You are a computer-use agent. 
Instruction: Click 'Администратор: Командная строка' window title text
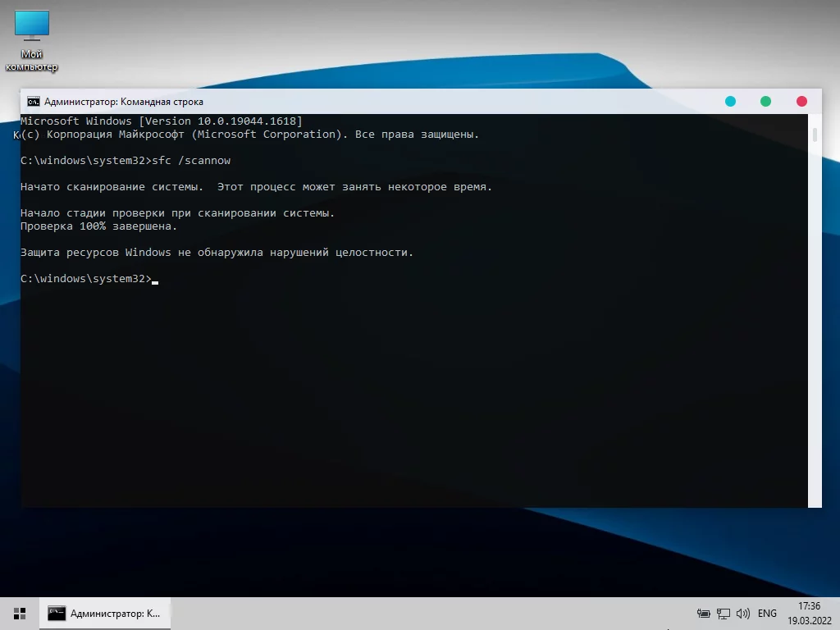[124, 102]
